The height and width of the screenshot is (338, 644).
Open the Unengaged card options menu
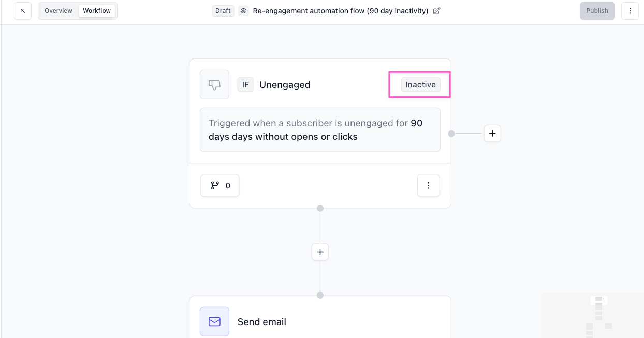tap(428, 185)
